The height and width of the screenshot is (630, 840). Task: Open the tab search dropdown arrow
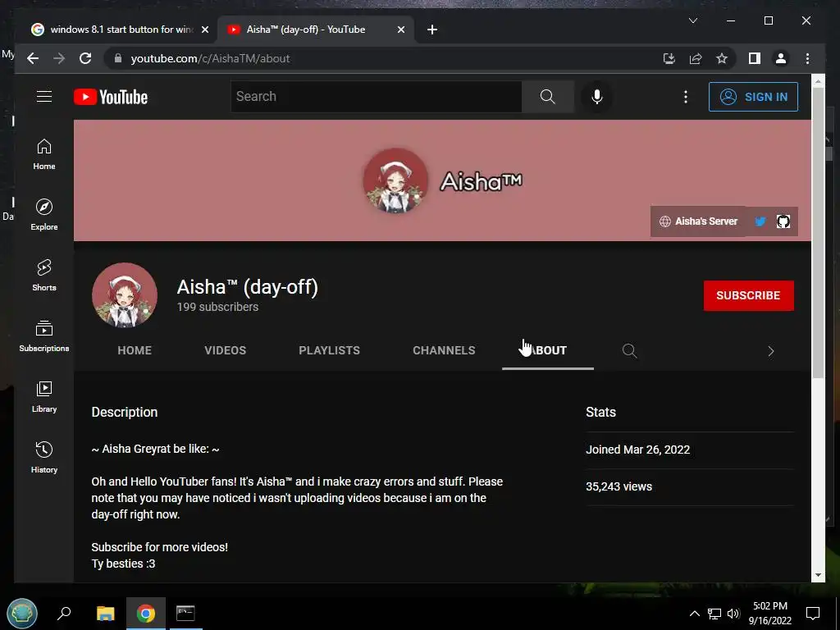692,21
